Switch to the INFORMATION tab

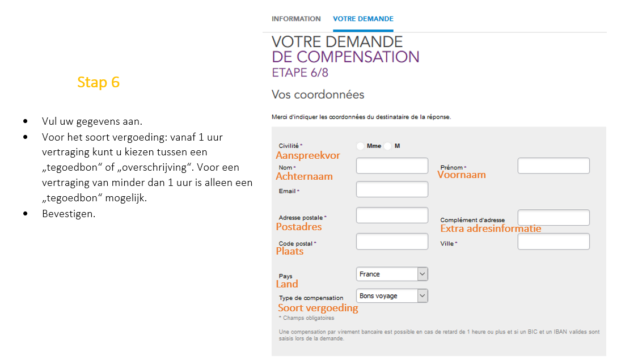click(296, 19)
